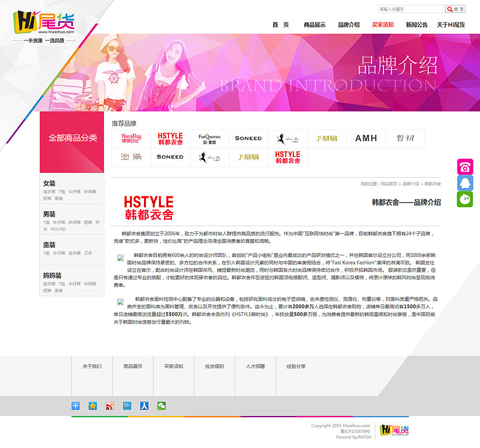
Task: Select the 基易 logo in the bottom brand row
Action: tap(249, 157)
